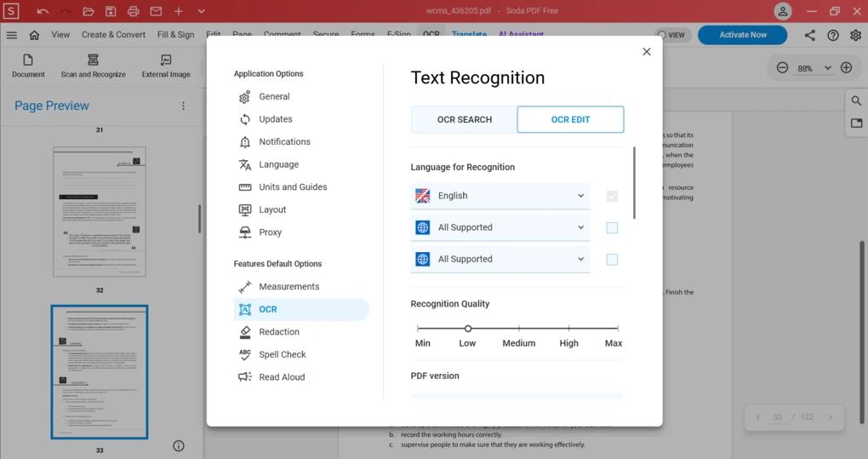Viewport: 868px width, 459px height.
Task: Click the Activate Now button
Action: pos(742,35)
